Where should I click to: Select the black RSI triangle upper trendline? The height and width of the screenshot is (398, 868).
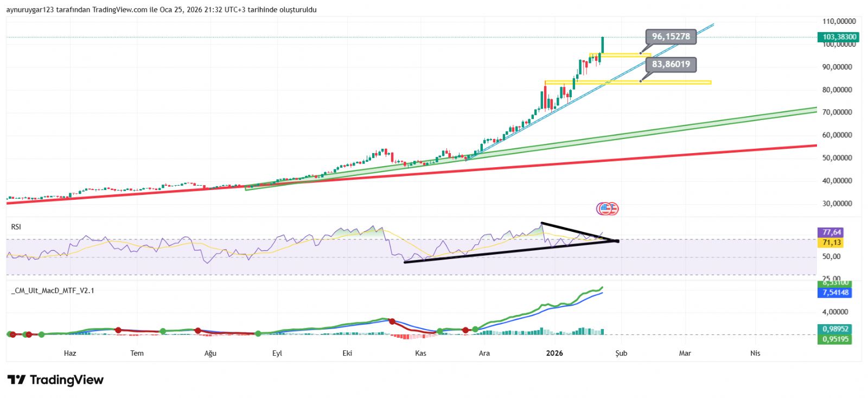(579, 232)
